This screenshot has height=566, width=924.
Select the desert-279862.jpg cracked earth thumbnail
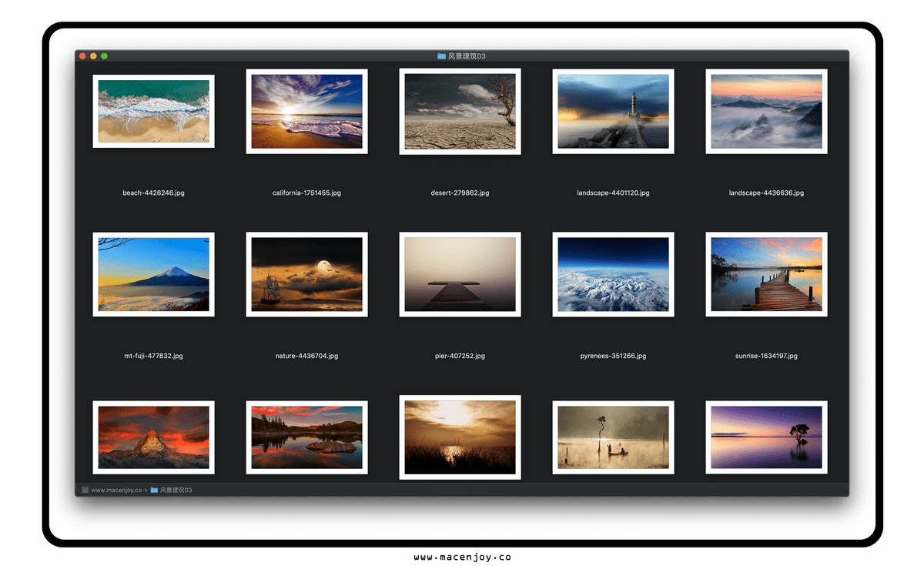click(x=460, y=111)
